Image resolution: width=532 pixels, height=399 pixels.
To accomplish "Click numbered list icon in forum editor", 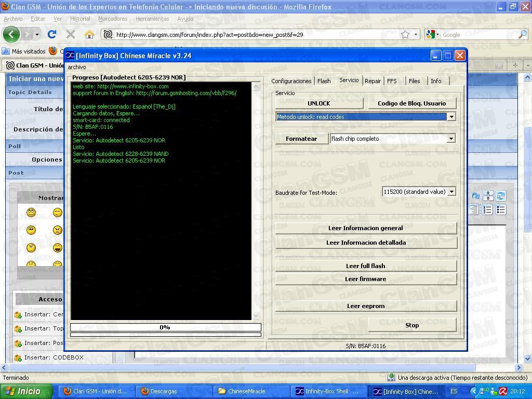I will point(487,209).
